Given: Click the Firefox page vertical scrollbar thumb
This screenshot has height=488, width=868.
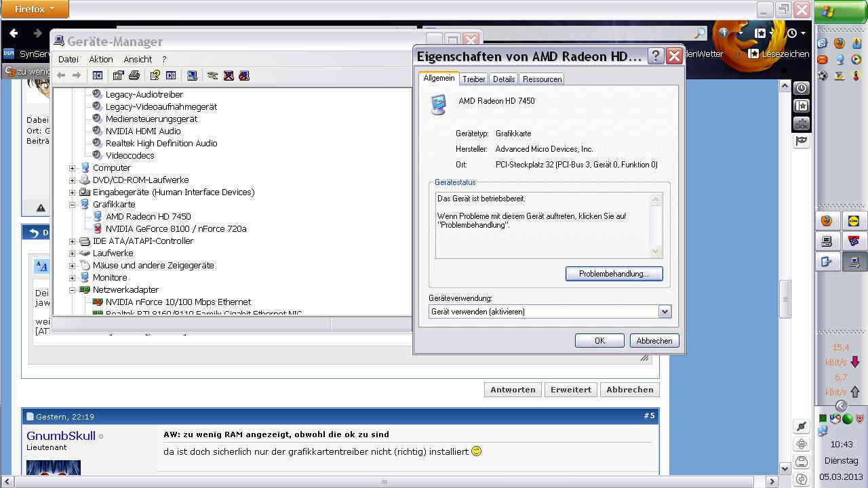Looking at the screenshot, I should (785, 299).
